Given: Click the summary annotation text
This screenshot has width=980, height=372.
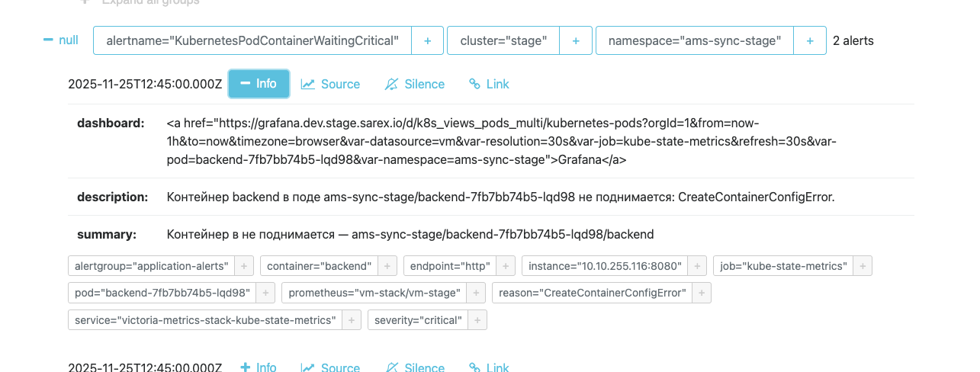Looking at the screenshot, I should 410,234.
